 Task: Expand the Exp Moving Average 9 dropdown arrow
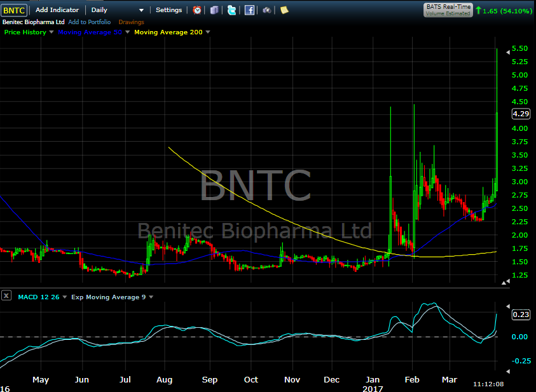[x=151, y=297]
